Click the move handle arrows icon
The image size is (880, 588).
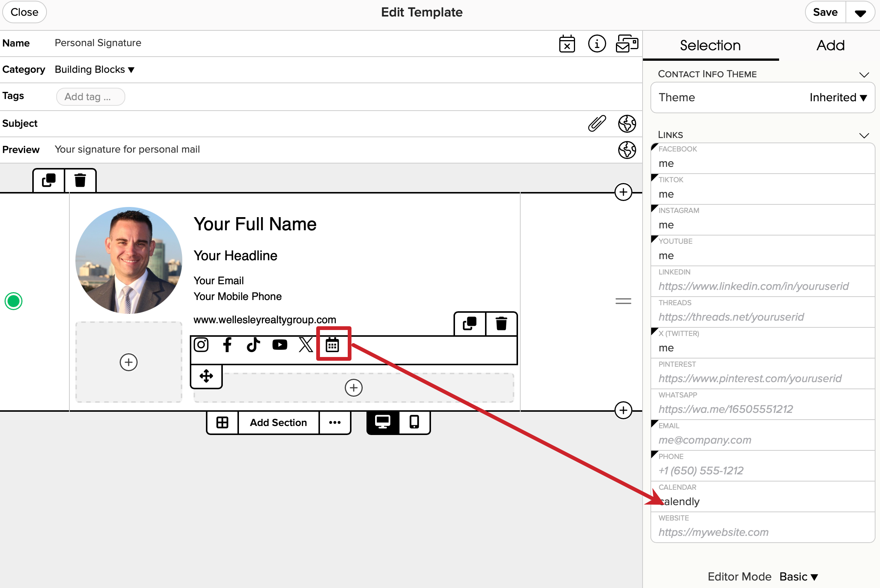coord(206,376)
